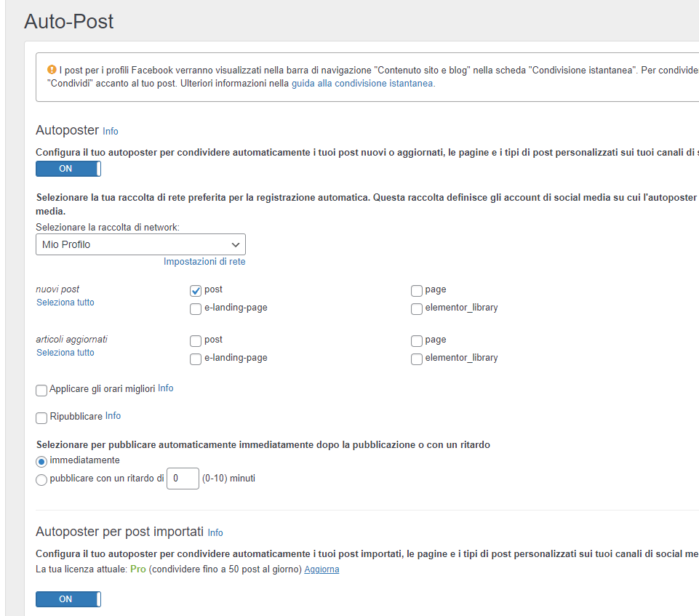699x616 pixels.
Task: Select the immediatamente radio button
Action: click(41, 462)
